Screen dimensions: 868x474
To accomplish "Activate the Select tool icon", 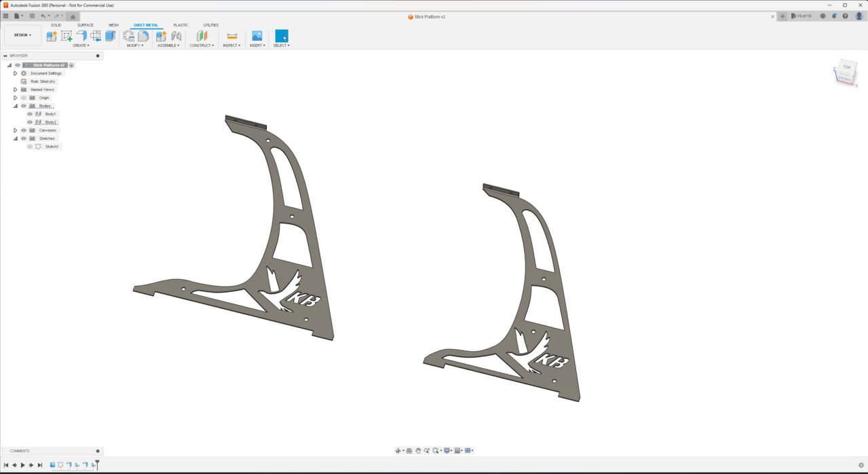I will (x=282, y=36).
